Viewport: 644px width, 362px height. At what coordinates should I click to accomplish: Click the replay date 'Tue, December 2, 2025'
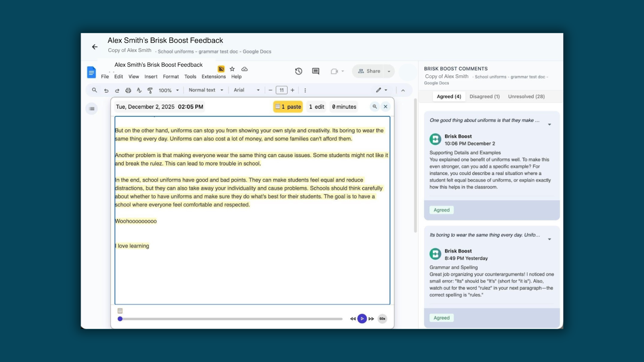pos(145,107)
